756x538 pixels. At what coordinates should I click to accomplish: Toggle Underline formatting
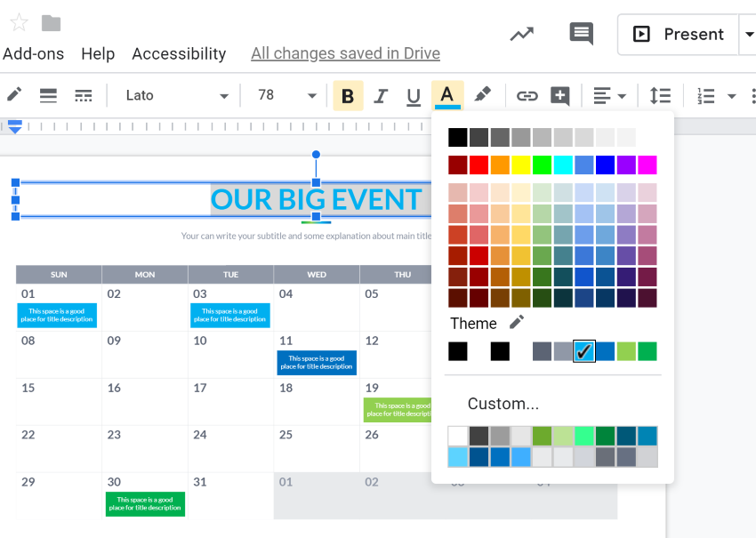(x=414, y=96)
